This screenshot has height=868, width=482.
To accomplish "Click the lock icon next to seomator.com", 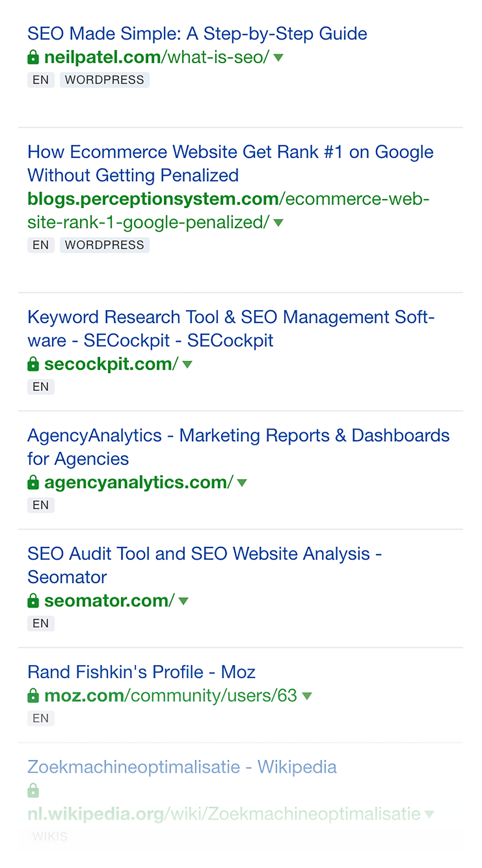I will tap(33, 601).
